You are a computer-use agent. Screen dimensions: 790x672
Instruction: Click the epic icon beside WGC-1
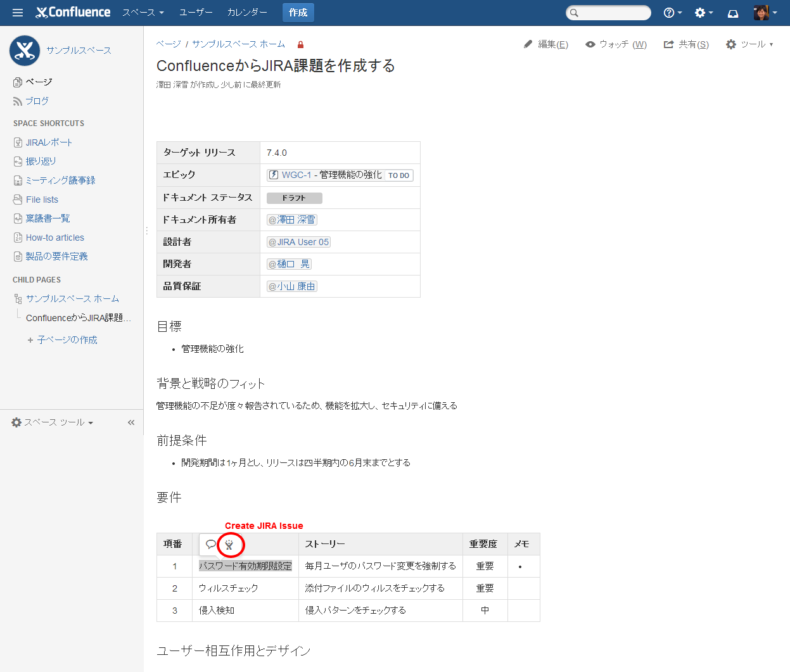(x=274, y=175)
